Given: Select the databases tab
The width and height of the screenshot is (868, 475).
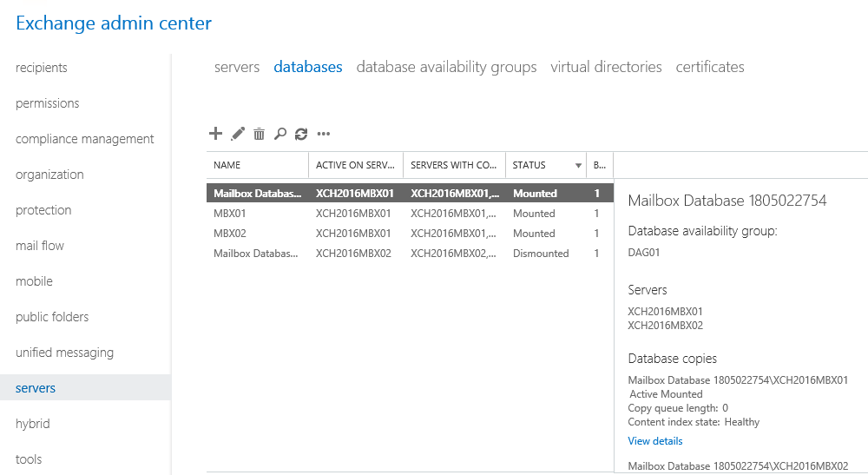Looking at the screenshot, I should (308, 67).
